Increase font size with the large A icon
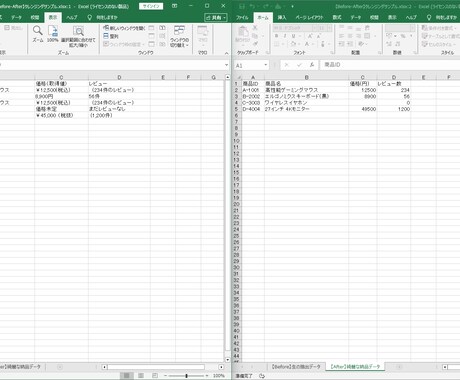 (x=310, y=36)
